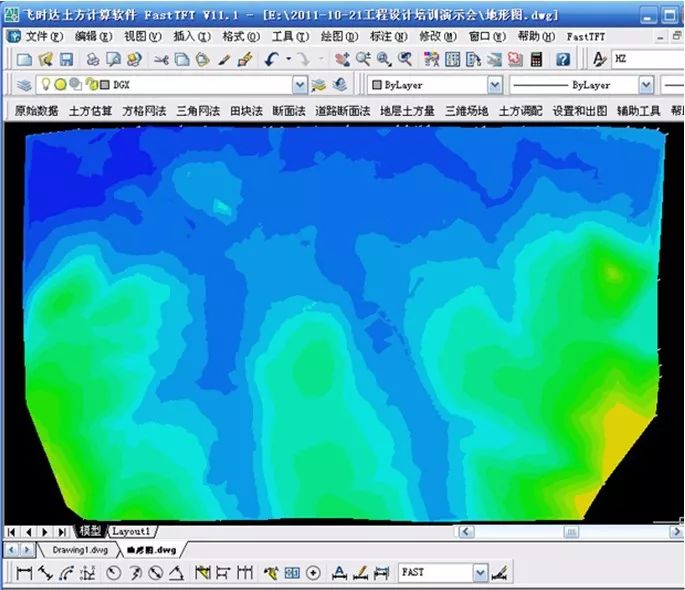Screen dimensions: 685x590
Task: Open the 格式(O) menu
Action: coord(241,37)
